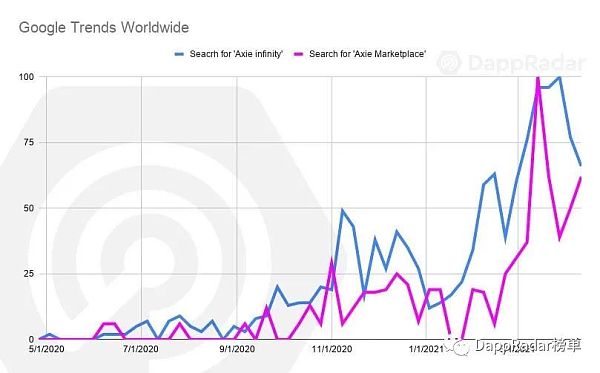Click the 'DappRadar榜单' bottom watermark text
600x373 pixels.
click(528, 345)
